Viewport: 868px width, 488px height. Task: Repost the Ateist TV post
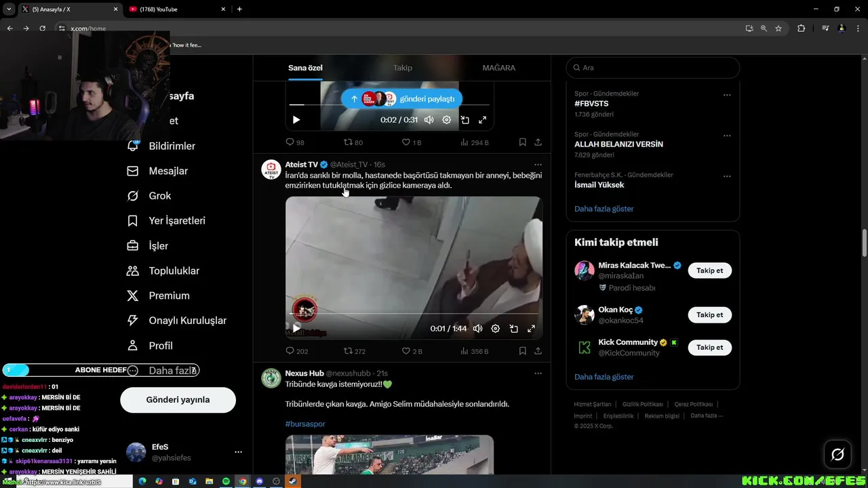[x=354, y=351]
